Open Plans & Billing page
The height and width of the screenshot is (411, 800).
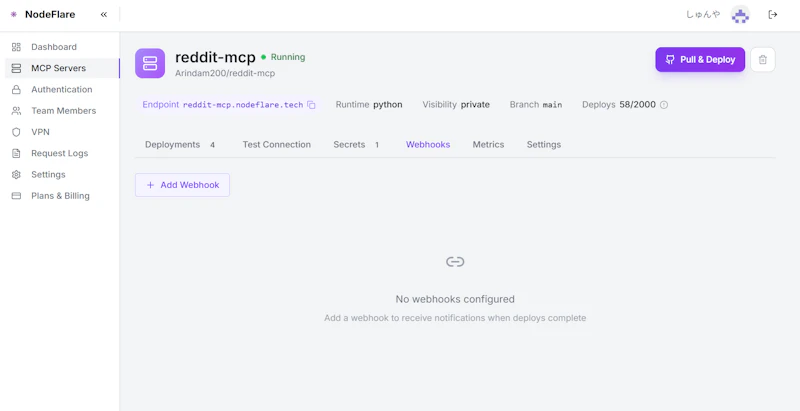pyautogui.click(x=62, y=196)
